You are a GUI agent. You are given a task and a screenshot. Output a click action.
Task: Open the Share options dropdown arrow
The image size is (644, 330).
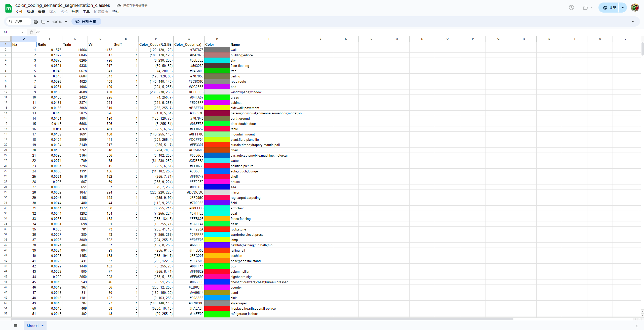click(x=623, y=8)
